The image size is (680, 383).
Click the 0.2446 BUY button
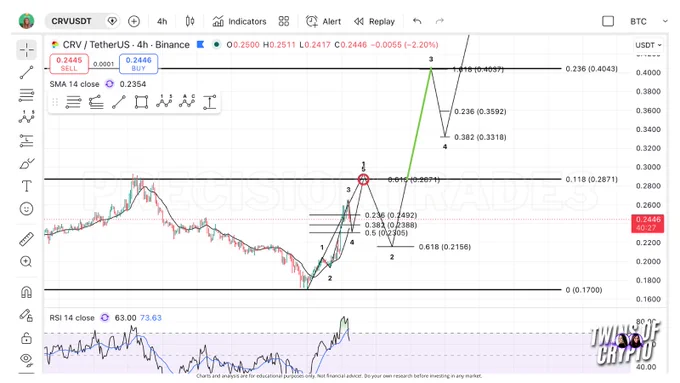pos(138,64)
